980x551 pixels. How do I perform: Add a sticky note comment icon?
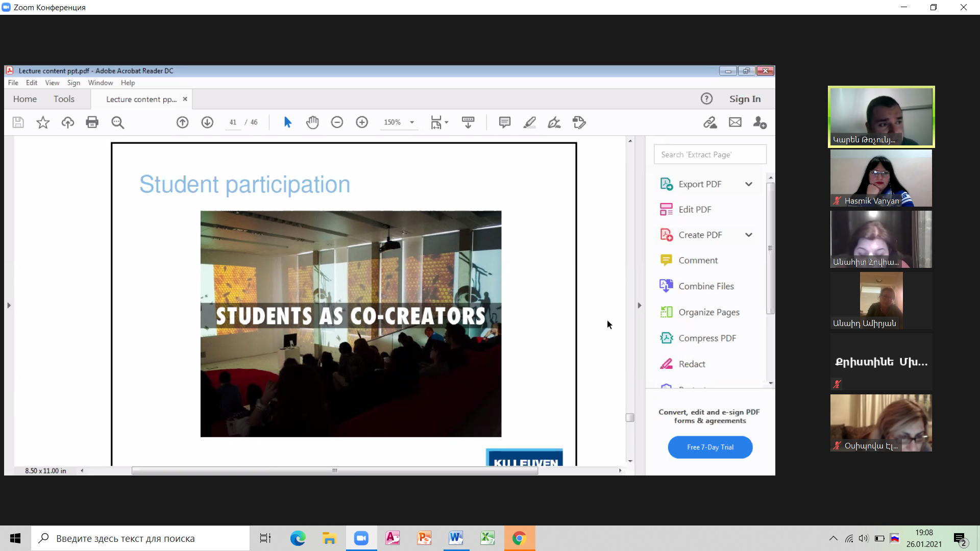(505, 122)
